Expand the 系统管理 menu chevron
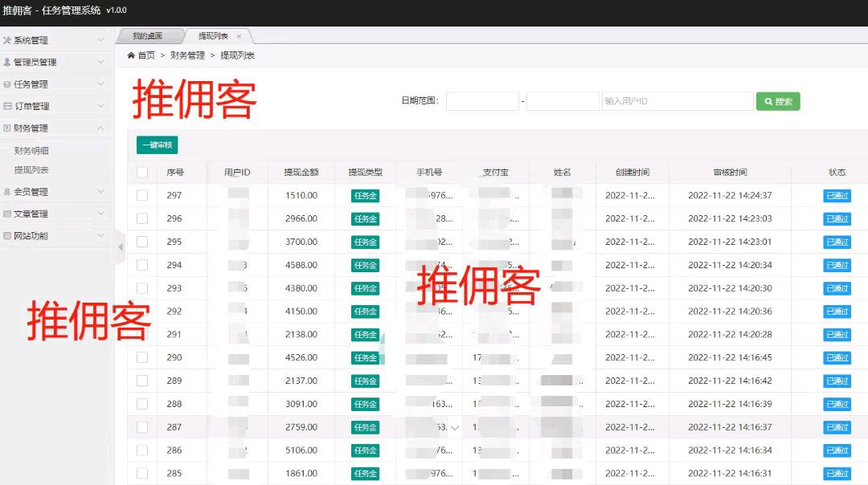This screenshot has height=485, width=868. (x=100, y=40)
